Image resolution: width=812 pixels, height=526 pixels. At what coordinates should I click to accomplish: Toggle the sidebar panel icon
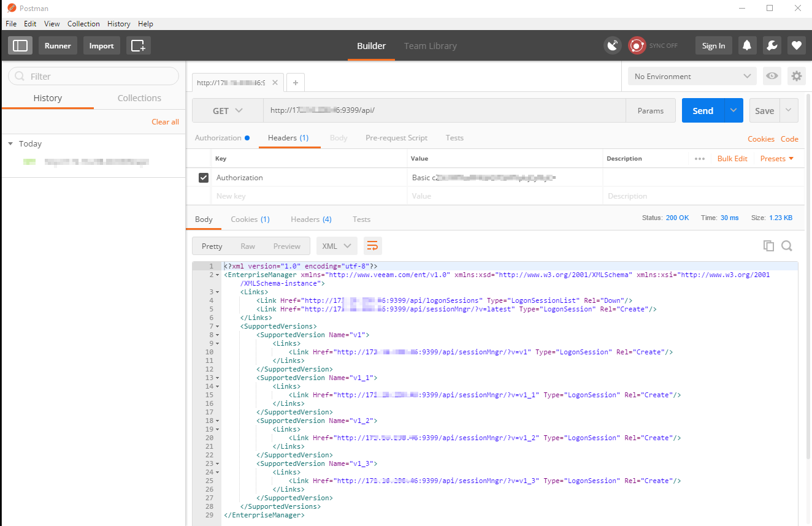(x=20, y=45)
